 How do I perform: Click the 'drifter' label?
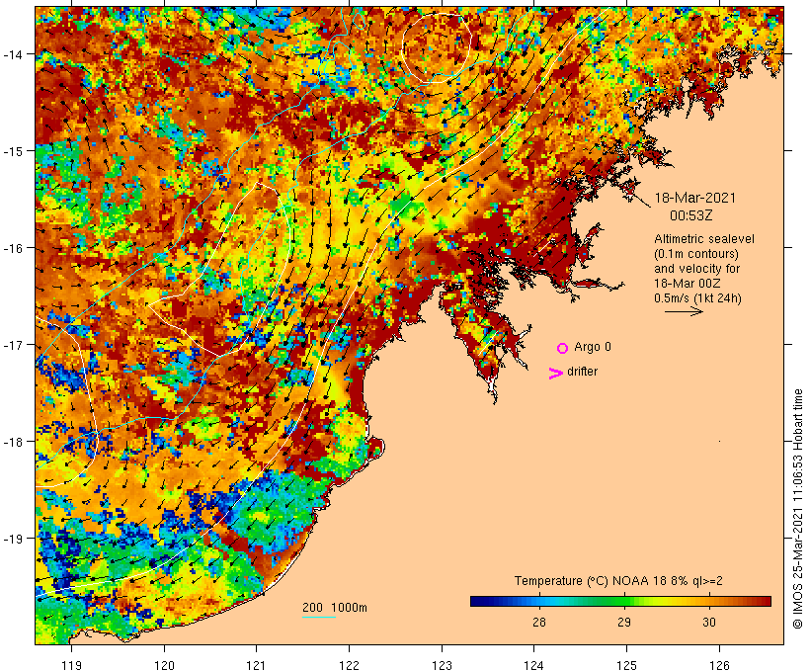(582, 372)
